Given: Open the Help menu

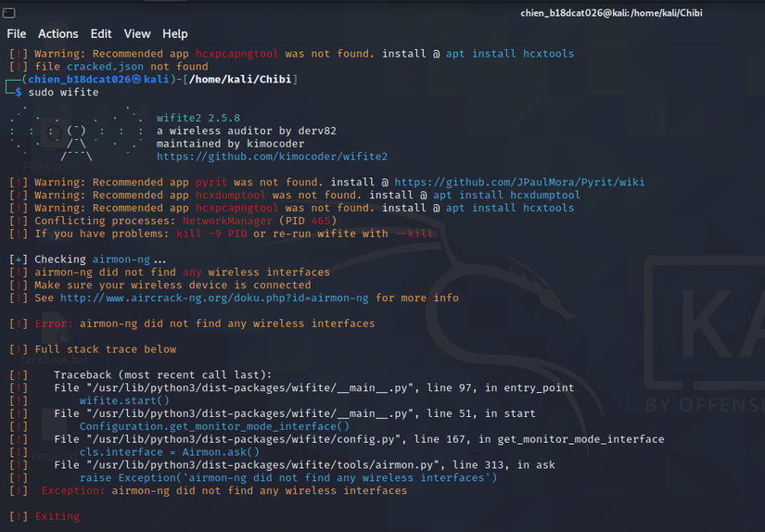Looking at the screenshot, I should (x=175, y=33).
